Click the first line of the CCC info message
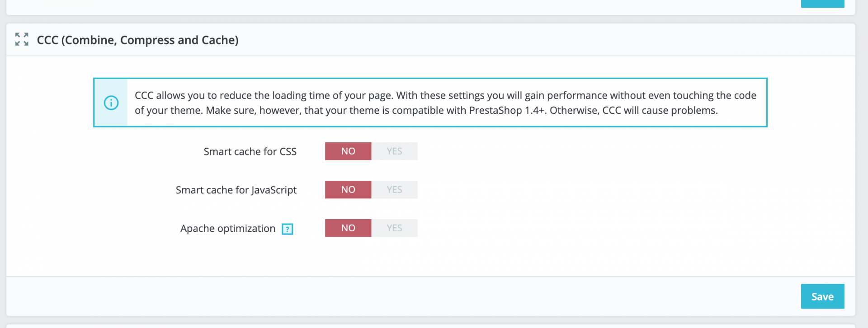868x328 pixels. [445, 95]
